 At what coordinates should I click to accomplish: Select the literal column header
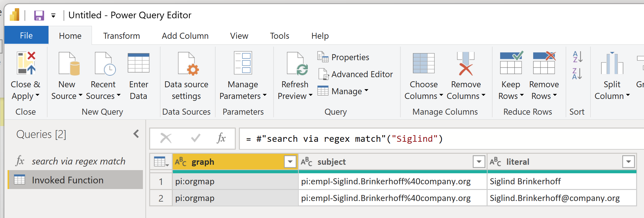click(x=562, y=162)
